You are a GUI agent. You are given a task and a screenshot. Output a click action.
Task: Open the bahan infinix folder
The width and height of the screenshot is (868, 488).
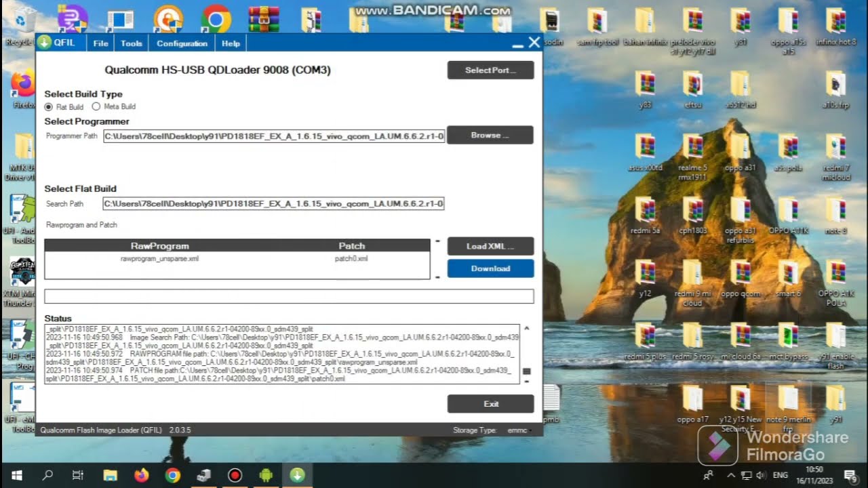(645, 27)
